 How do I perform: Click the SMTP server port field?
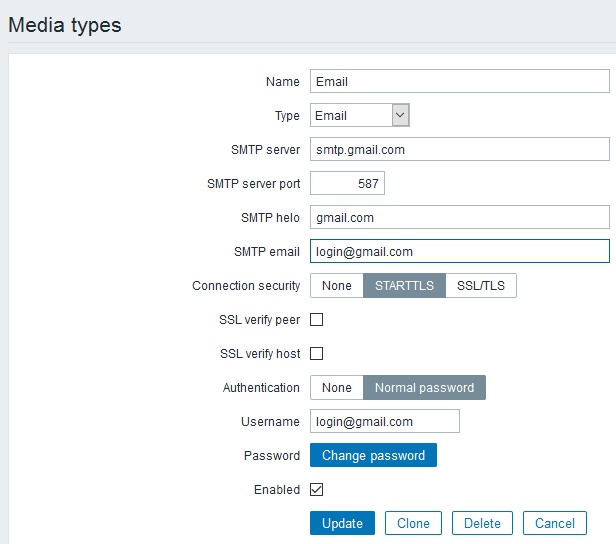[x=347, y=184]
